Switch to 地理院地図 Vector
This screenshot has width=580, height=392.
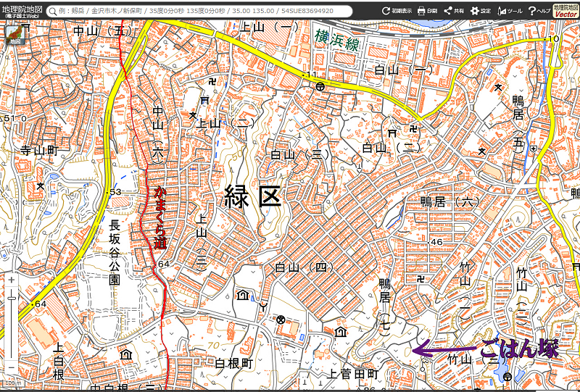point(565,11)
